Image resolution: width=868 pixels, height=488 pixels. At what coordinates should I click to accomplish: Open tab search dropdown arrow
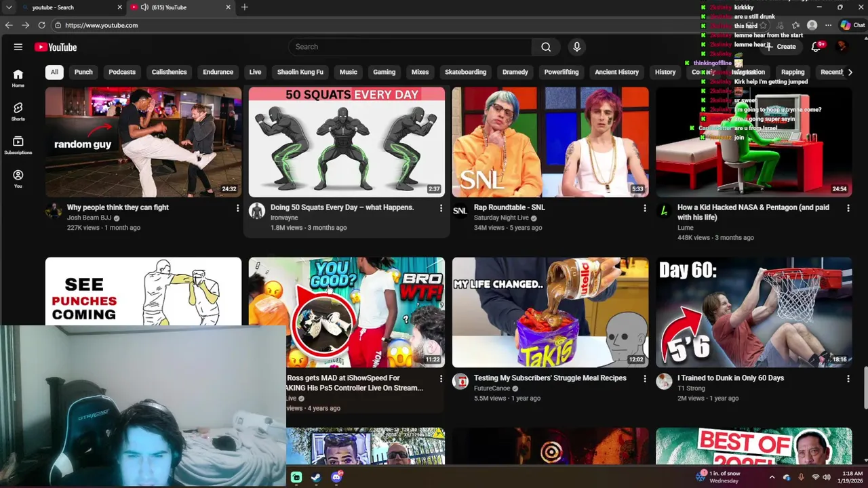[9, 7]
